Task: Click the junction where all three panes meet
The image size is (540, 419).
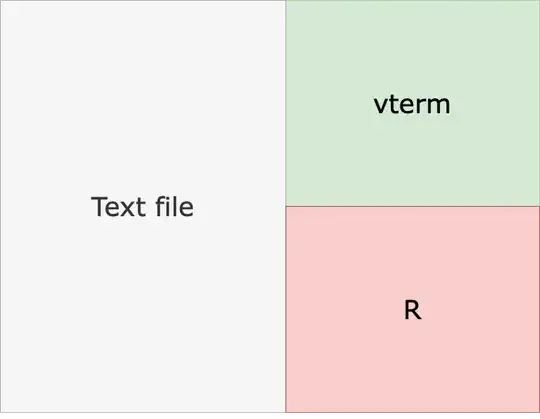Action: 285,207
